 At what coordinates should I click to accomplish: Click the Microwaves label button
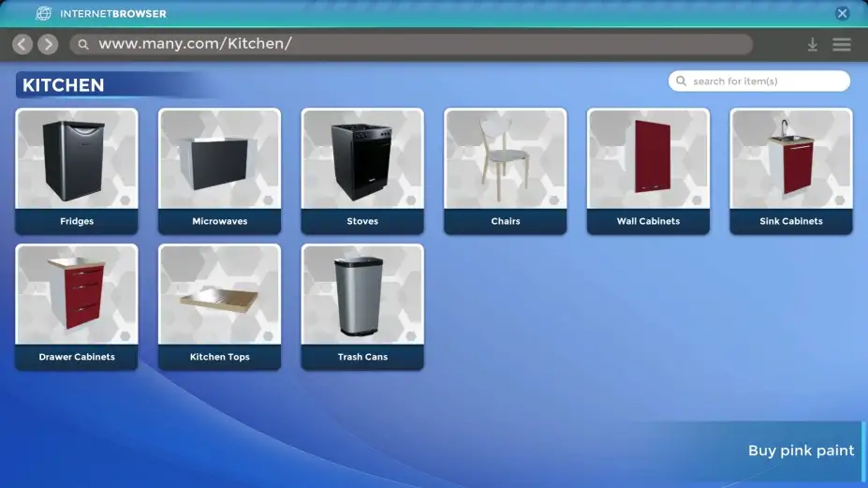[x=220, y=221]
